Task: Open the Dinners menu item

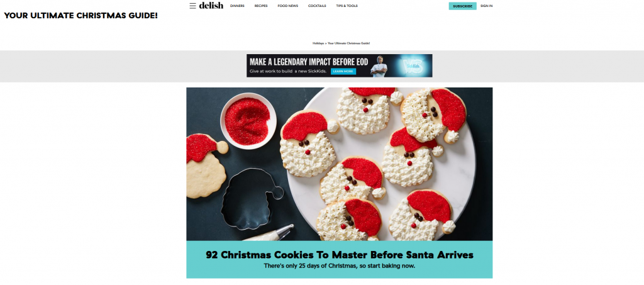Action: click(237, 6)
